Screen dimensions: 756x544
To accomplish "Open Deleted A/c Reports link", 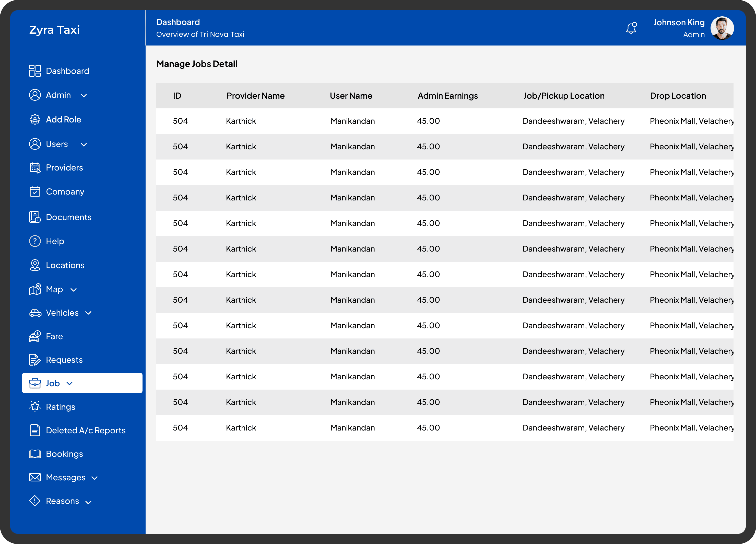I will [x=85, y=430].
